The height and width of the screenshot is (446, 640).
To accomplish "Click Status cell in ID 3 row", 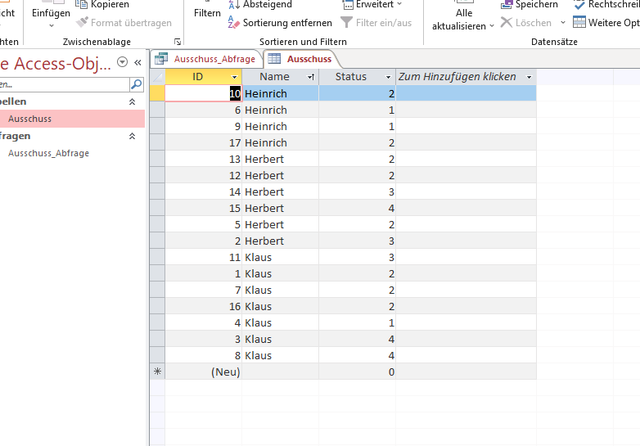I will coord(357,339).
